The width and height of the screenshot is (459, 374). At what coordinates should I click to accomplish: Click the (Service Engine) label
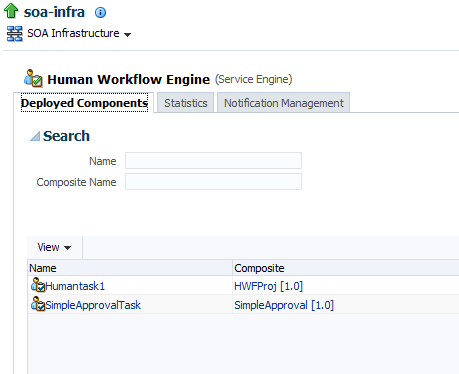[x=254, y=79]
